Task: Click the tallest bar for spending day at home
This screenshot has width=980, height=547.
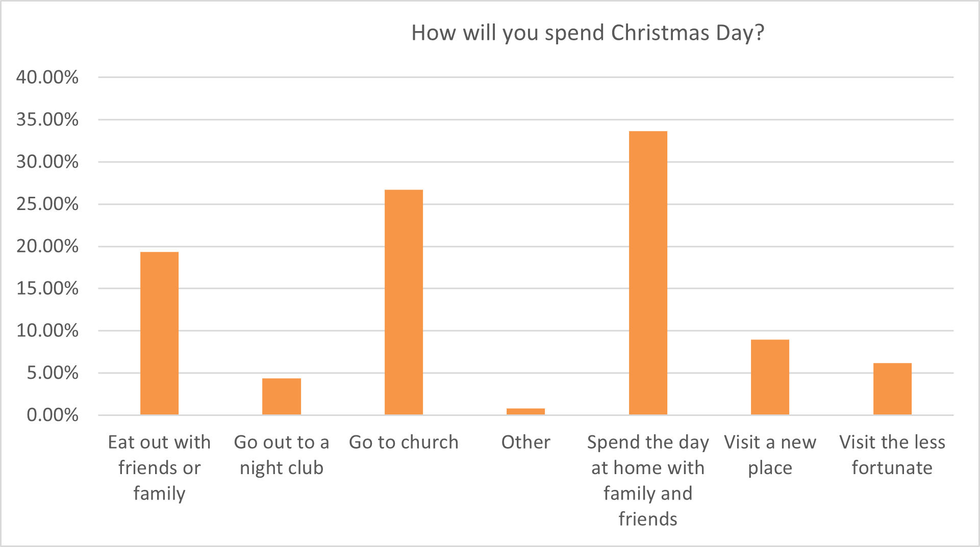Action: pos(648,273)
